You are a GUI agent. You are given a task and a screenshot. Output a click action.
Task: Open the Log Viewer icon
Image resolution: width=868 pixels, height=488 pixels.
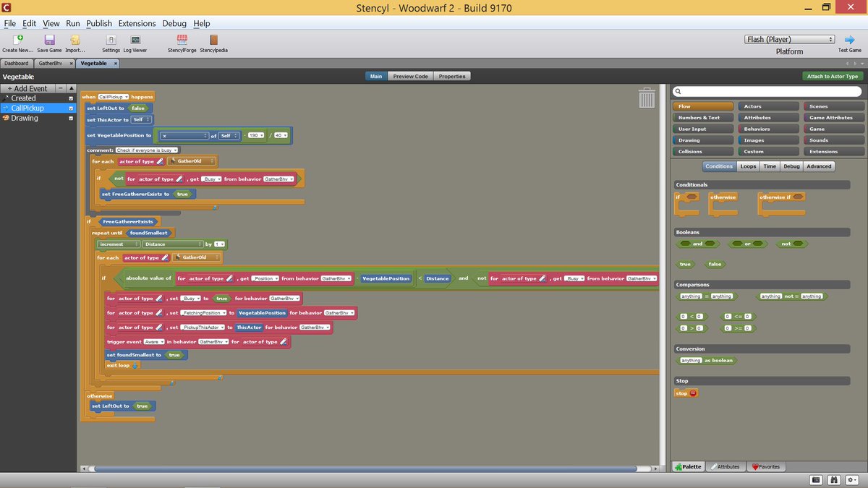(135, 40)
